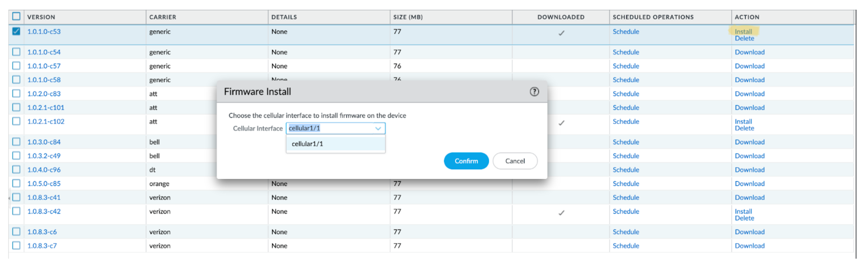This screenshot has width=868, height=279.
Task: Click Install for version 1.0.1.0-c53
Action: tap(743, 31)
